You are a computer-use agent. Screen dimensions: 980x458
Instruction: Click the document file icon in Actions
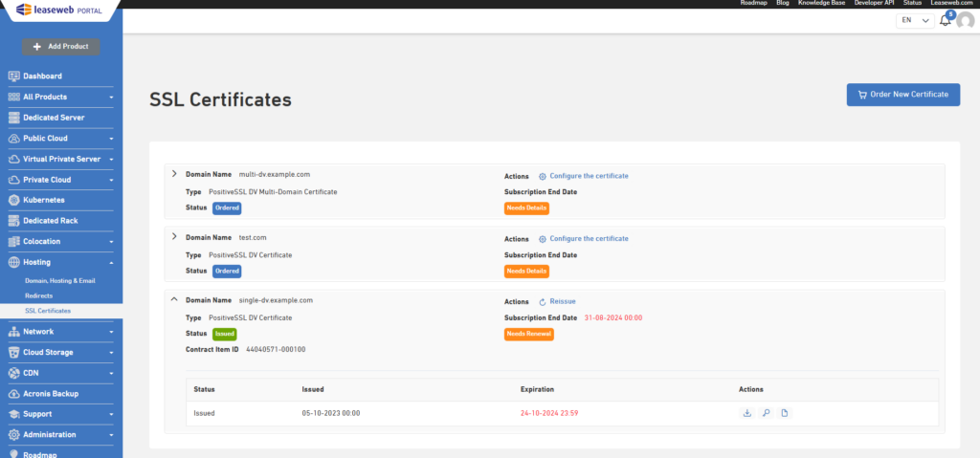[785, 413]
